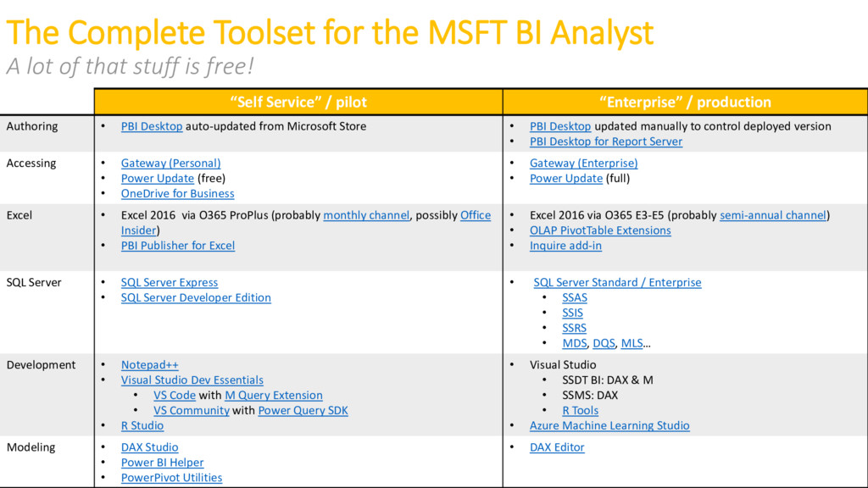The image size is (868, 488).
Task: Click the "Enterprise" / production column header
Action: (x=685, y=102)
